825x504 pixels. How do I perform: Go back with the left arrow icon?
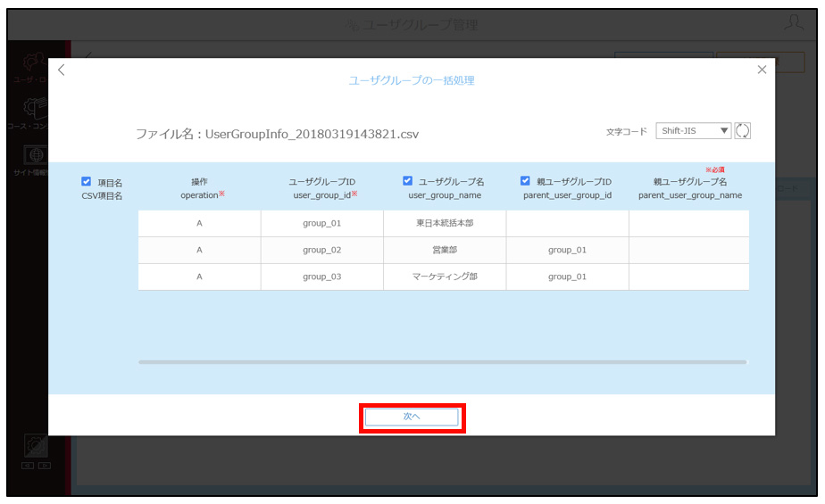pyautogui.click(x=62, y=70)
